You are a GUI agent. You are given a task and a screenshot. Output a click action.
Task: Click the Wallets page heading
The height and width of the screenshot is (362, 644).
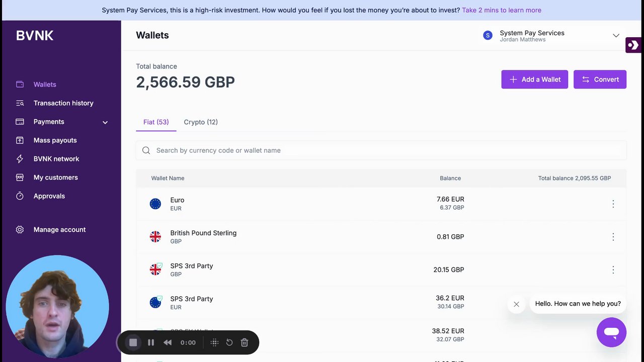[x=152, y=35]
